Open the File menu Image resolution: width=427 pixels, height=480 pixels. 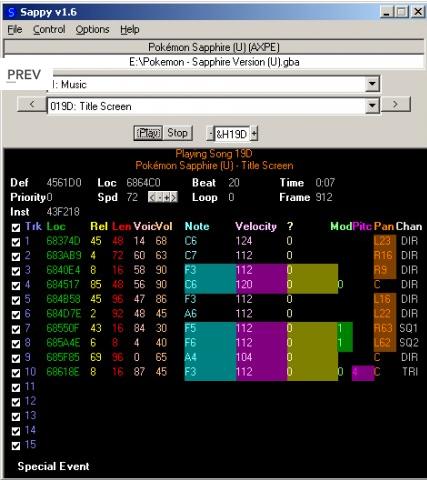(15, 30)
